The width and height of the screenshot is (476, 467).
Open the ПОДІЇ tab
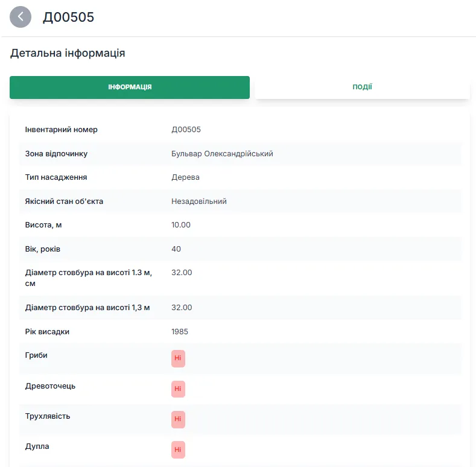(362, 87)
